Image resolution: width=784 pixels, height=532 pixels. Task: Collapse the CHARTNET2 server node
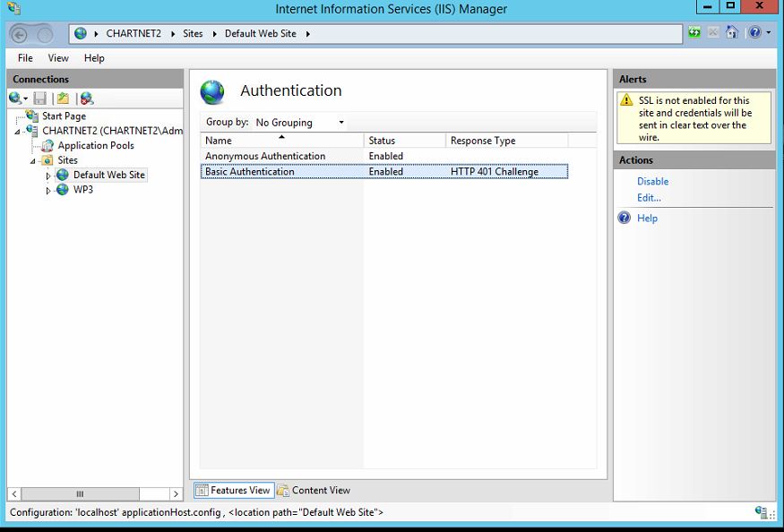[x=18, y=132]
